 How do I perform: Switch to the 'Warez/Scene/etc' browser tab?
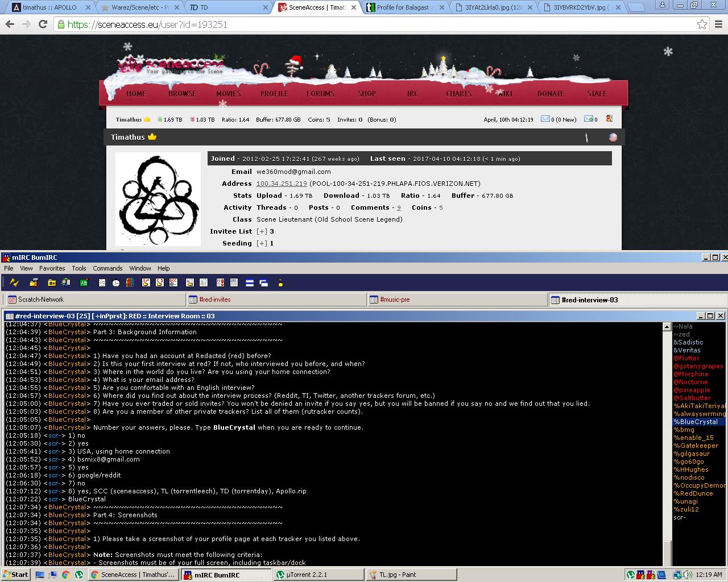click(x=138, y=7)
